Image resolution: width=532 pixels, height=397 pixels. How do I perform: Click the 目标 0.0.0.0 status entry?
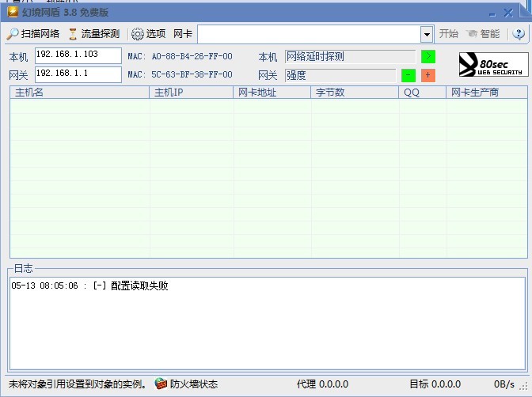point(435,384)
